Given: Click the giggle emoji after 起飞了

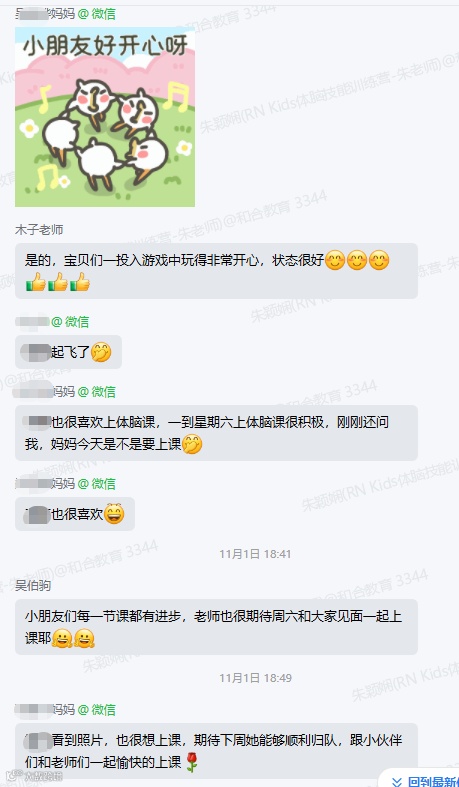Looking at the screenshot, I should pyautogui.click(x=101, y=352).
